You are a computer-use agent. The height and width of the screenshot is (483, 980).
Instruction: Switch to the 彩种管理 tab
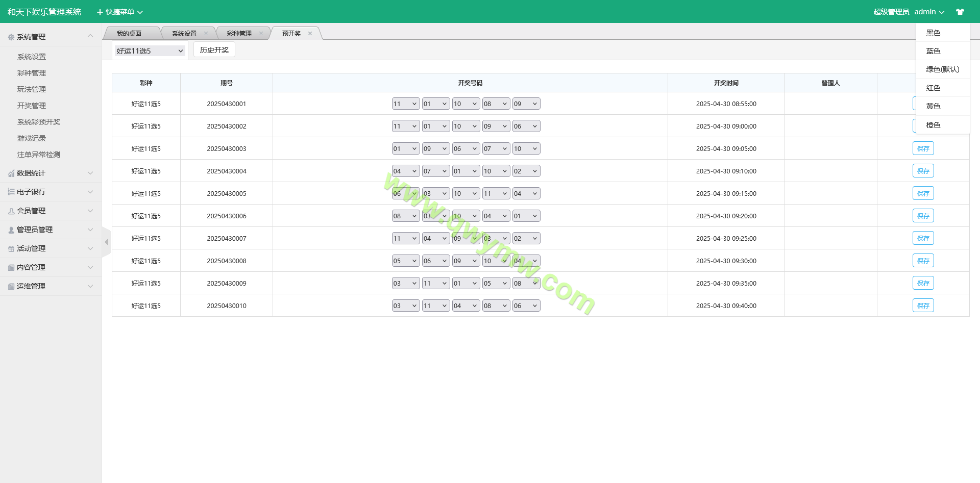[x=239, y=34]
